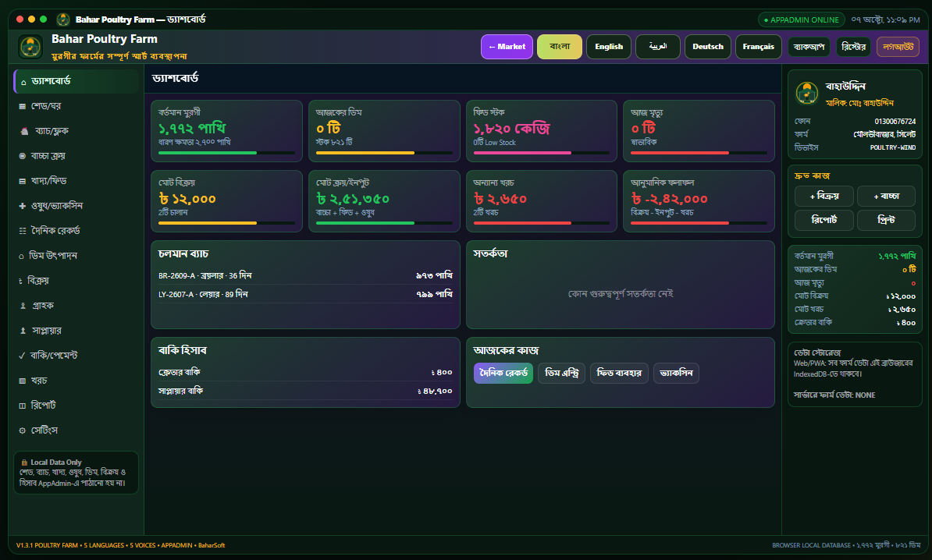Click the ডিম উৎপাদন sidebar icon
Screen dimensions: 932x560
[21, 257]
